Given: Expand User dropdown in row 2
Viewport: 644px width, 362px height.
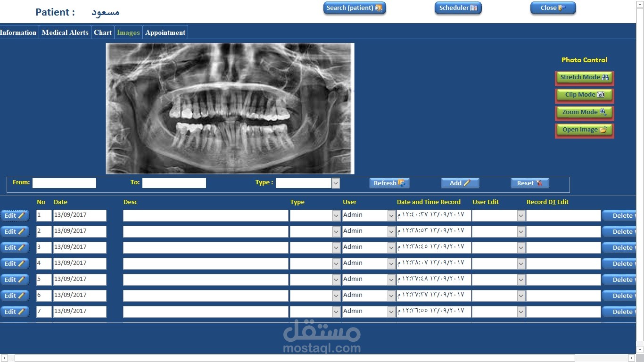Looking at the screenshot, I should coord(391,231).
